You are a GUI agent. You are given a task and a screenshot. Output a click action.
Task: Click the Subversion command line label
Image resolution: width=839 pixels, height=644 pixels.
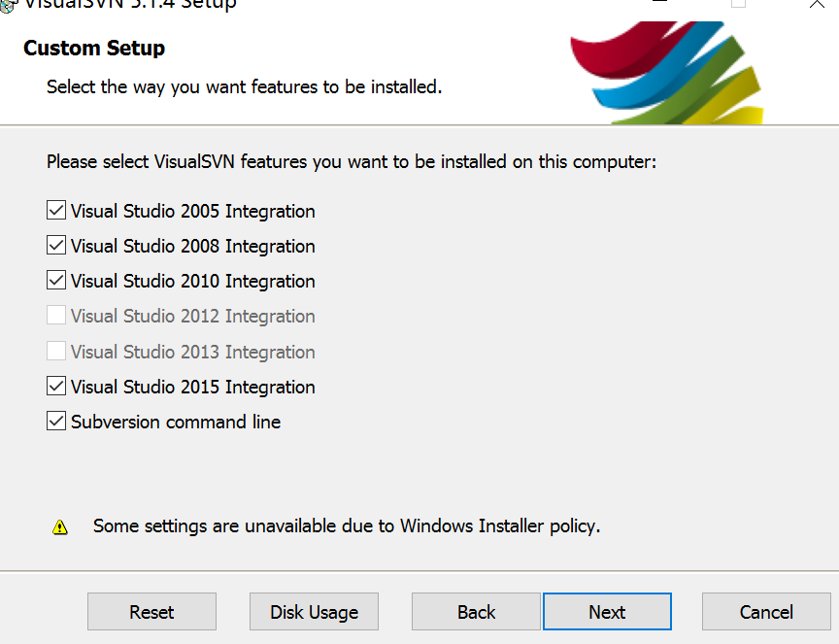(176, 422)
